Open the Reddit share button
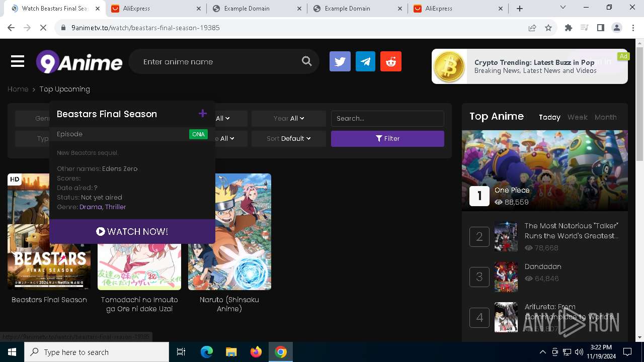 [391, 61]
